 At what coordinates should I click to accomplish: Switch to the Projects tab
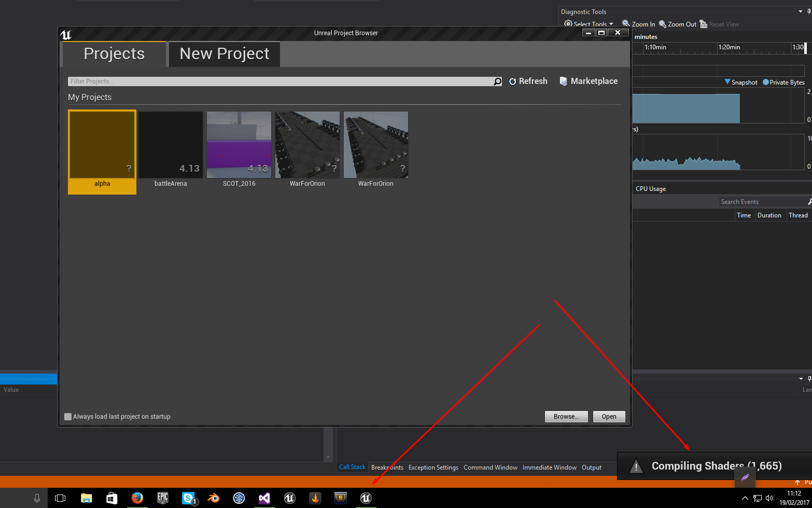(x=114, y=54)
